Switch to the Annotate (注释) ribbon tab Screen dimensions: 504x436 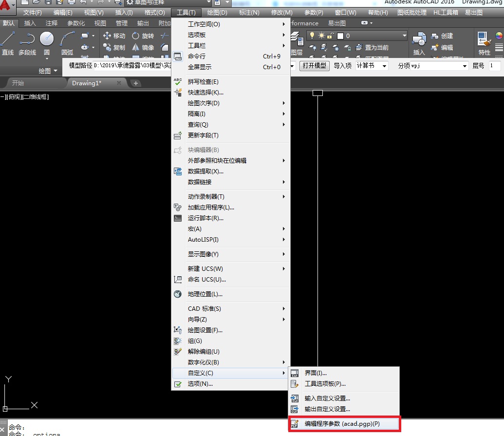coord(52,23)
